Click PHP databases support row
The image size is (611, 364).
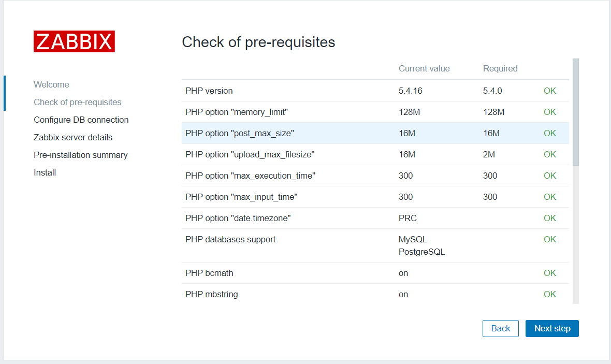tap(230, 239)
